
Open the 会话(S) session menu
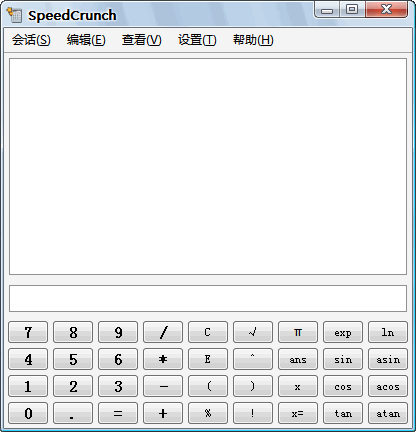point(31,40)
